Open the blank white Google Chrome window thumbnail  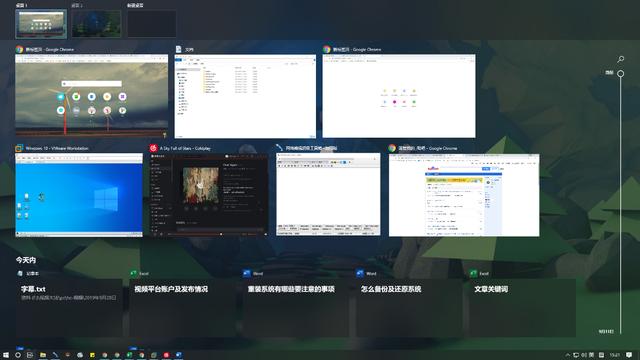pyautogui.click(x=399, y=96)
